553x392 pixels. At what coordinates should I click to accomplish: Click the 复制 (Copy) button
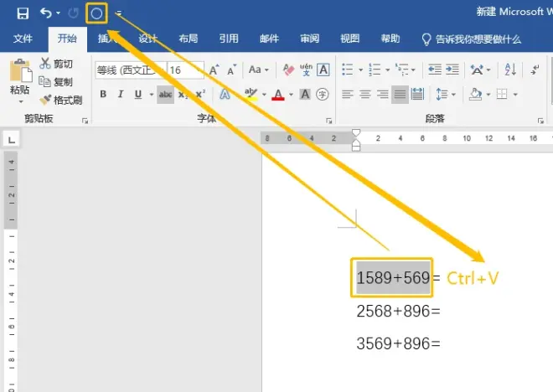(56, 82)
